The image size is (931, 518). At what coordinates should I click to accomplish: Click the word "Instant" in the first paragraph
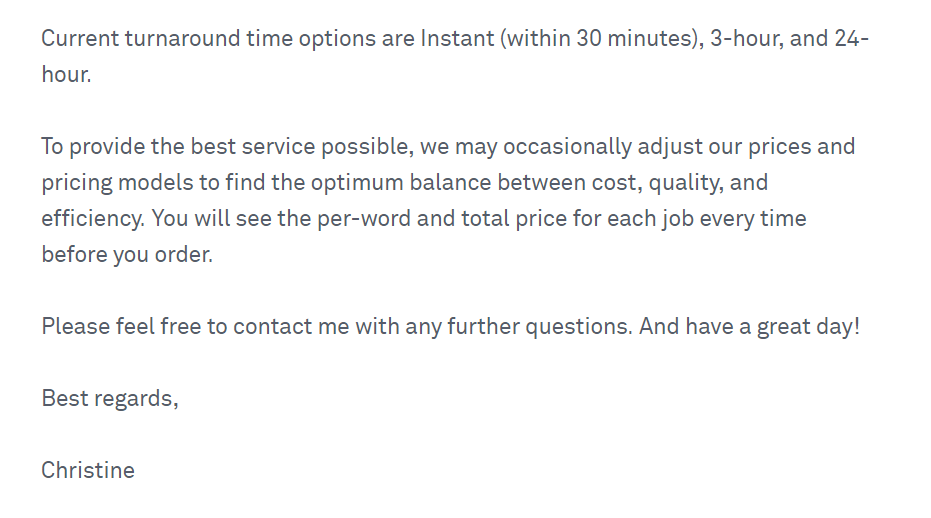point(457,39)
